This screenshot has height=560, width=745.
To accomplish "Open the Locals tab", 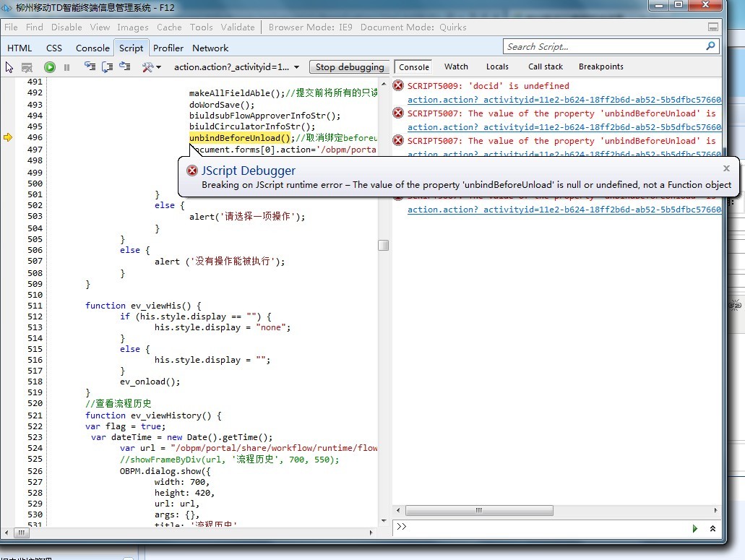I will pyautogui.click(x=497, y=66).
